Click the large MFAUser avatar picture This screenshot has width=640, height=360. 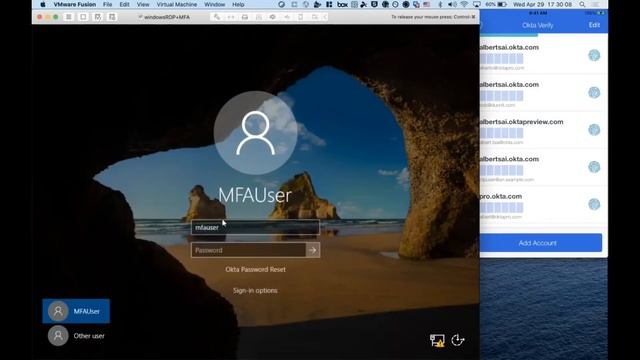(256, 133)
